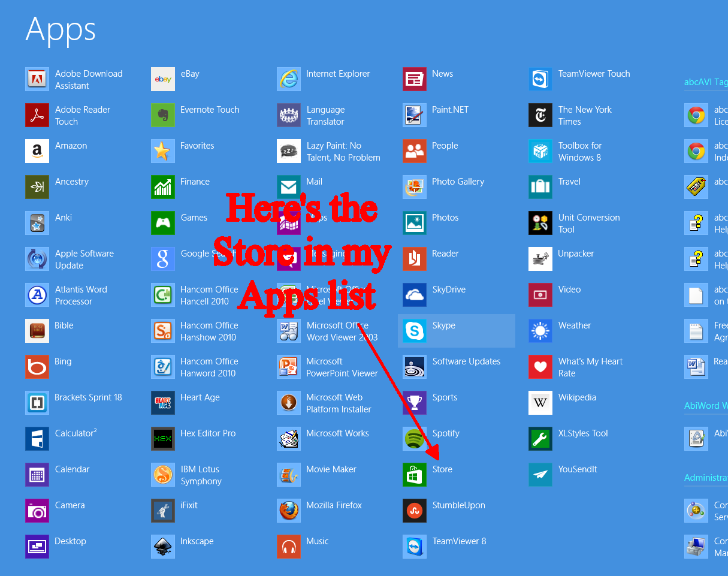The width and height of the screenshot is (728, 576).
Task: Click the "Photo Gallery" label
Action: click(458, 182)
